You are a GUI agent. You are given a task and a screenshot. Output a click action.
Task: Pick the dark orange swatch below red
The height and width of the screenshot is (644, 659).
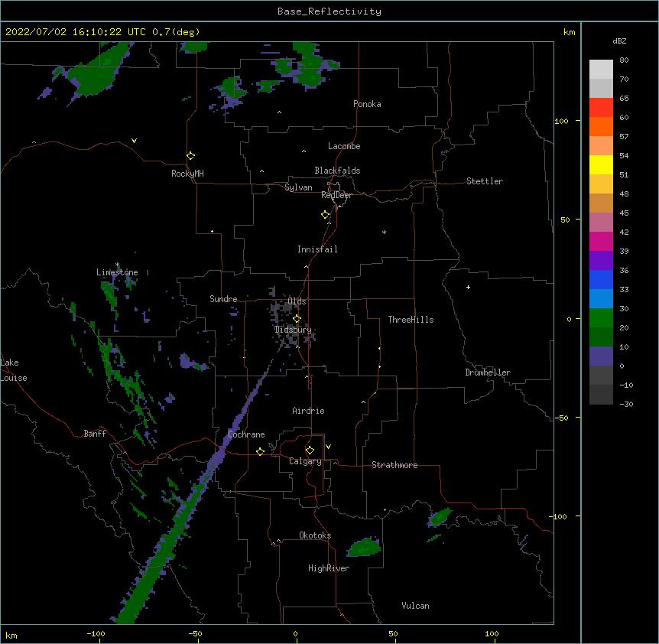point(601,126)
